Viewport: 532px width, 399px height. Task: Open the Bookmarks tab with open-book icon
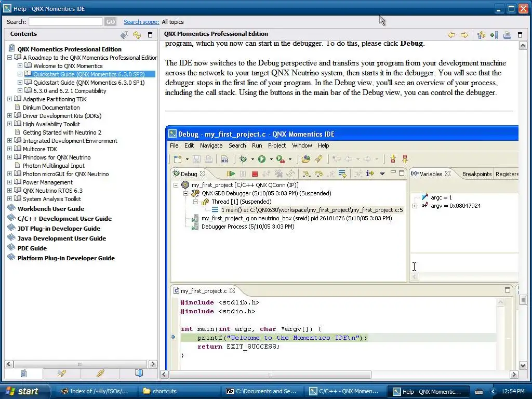pyautogui.click(x=139, y=374)
